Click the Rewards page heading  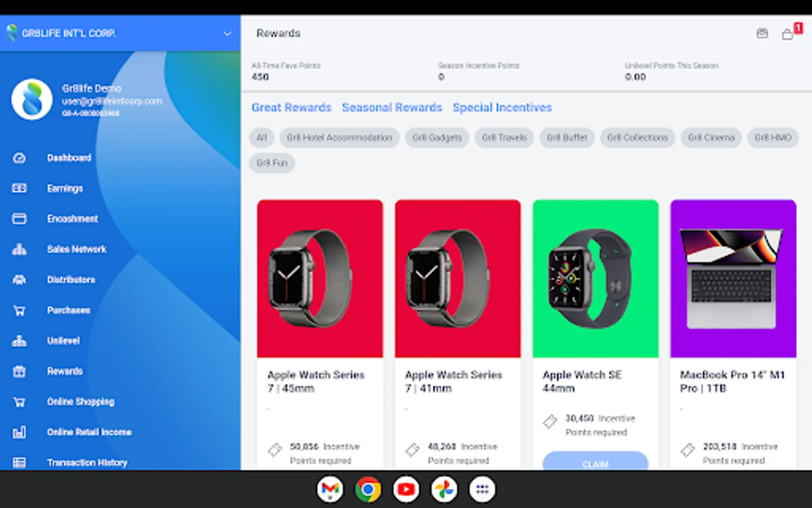click(x=278, y=33)
